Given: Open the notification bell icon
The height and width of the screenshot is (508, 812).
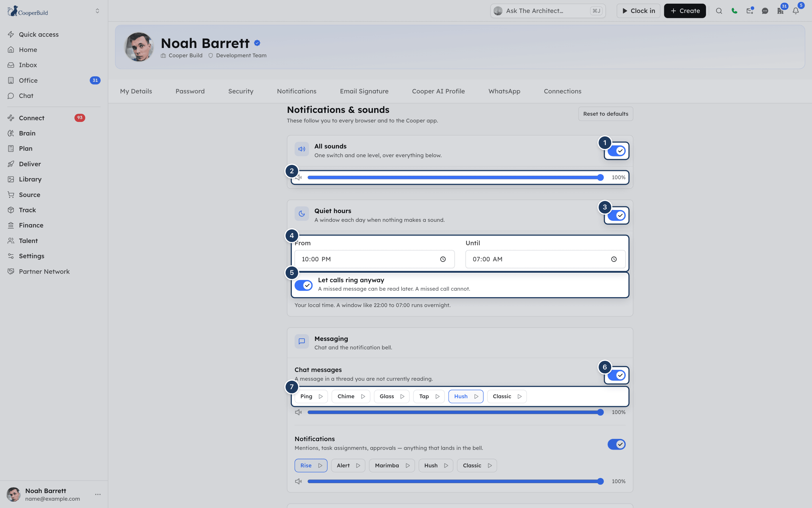Looking at the screenshot, I should (796, 11).
